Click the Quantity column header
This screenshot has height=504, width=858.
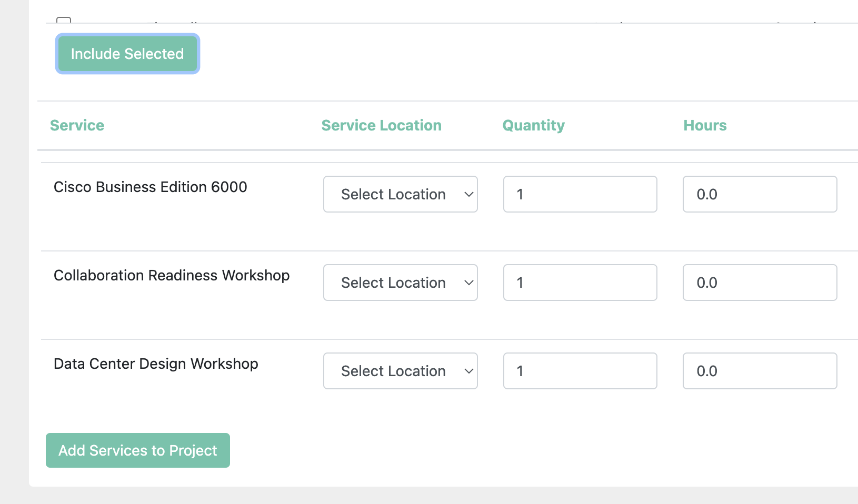point(533,125)
